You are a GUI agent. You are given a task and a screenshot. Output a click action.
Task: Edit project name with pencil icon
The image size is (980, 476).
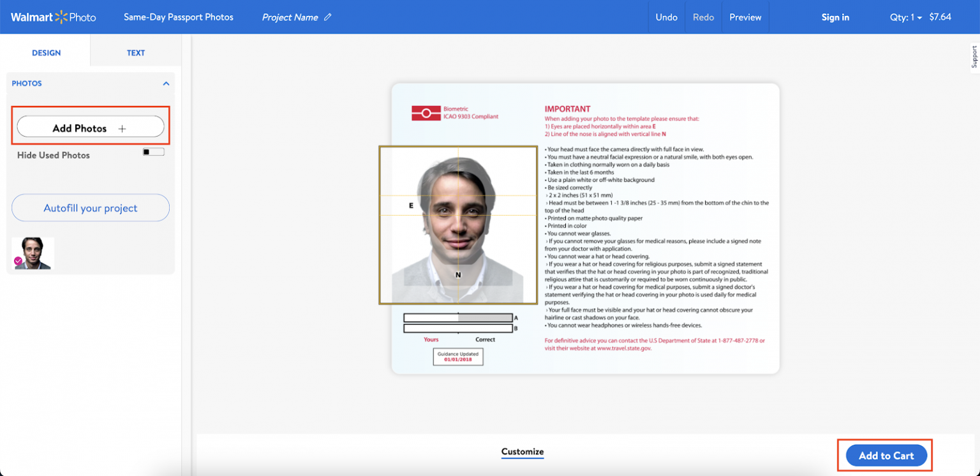[x=328, y=17]
